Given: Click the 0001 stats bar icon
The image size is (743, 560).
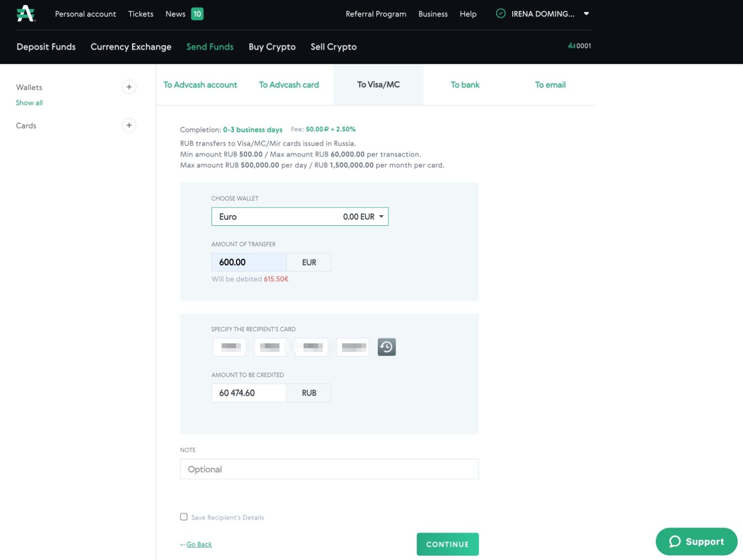Looking at the screenshot, I should [572, 46].
